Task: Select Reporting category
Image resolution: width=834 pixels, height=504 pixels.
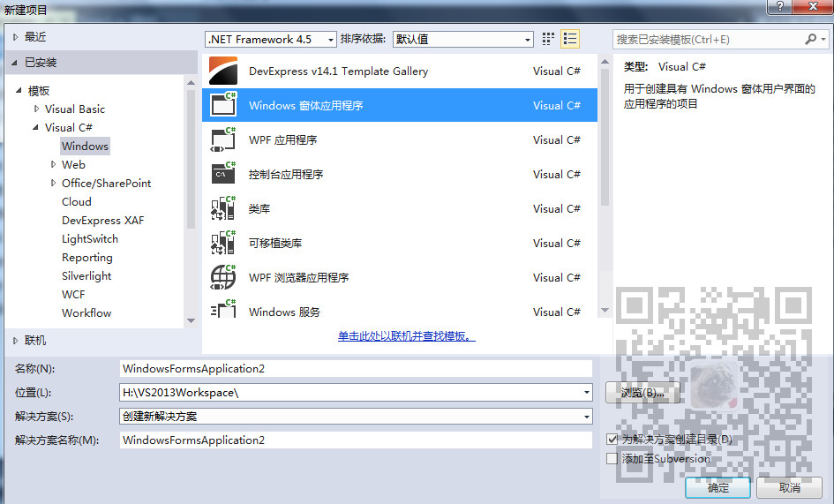Action: pyautogui.click(x=87, y=258)
